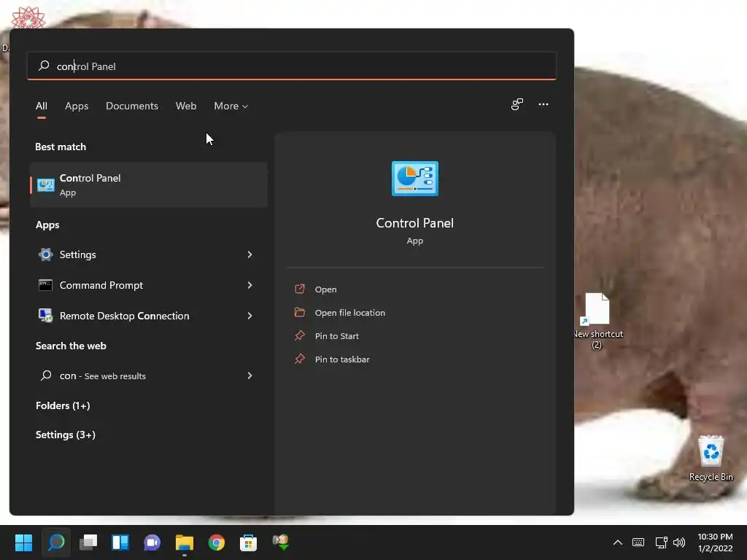Viewport: 747px width, 560px height.
Task: Click the search box containing control Panel
Action: [292, 66]
